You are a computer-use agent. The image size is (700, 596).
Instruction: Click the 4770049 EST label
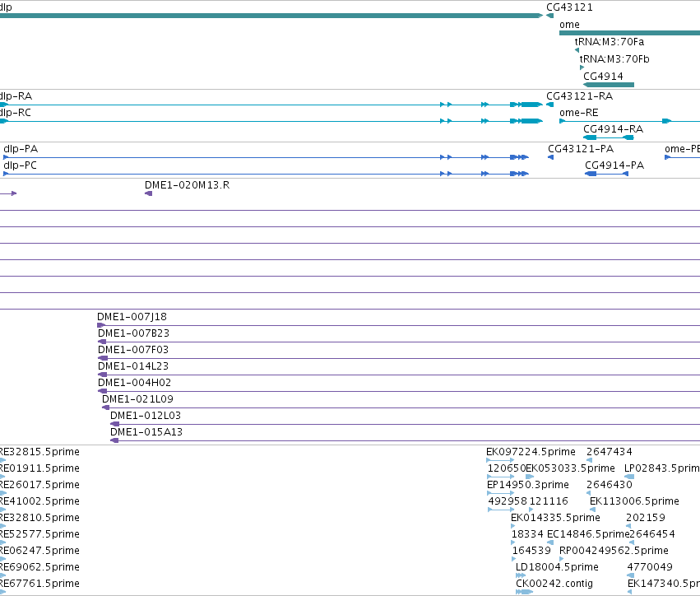[x=650, y=567]
